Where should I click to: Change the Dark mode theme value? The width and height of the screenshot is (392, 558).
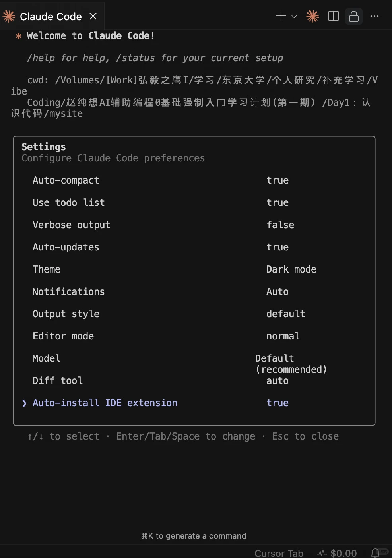point(291,269)
